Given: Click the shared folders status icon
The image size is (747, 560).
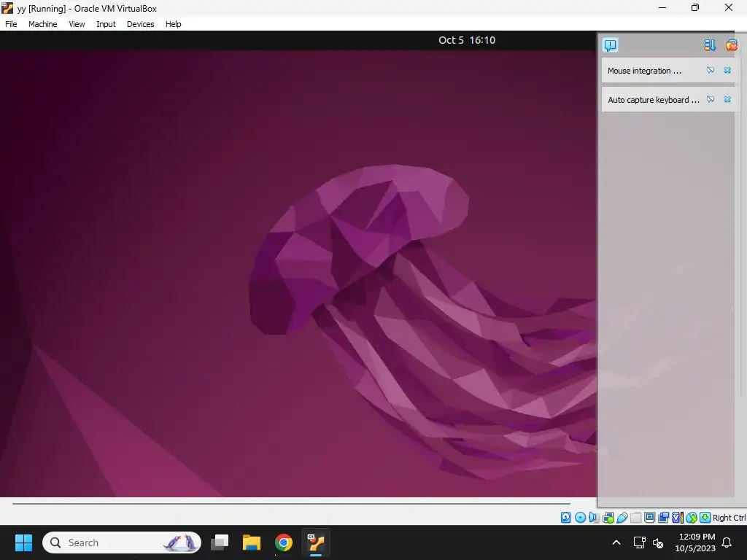Looking at the screenshot, I should click(636, 518).
